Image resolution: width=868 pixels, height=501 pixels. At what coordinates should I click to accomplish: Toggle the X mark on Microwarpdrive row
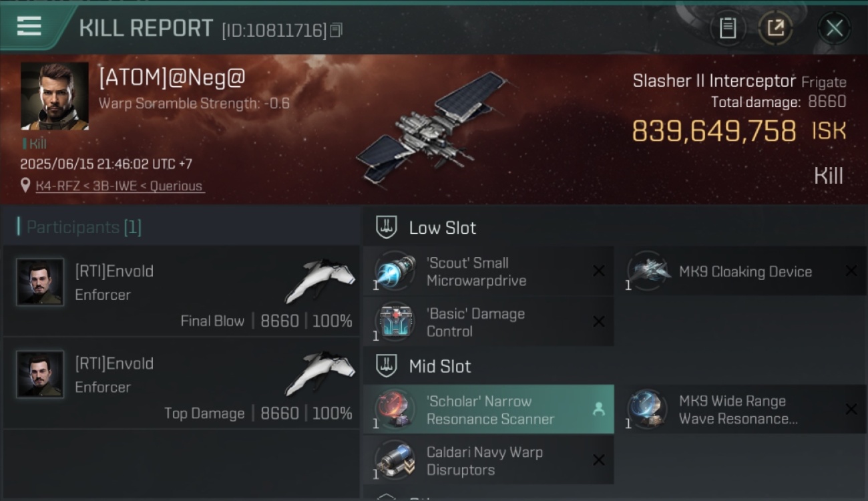coord(599,271)
